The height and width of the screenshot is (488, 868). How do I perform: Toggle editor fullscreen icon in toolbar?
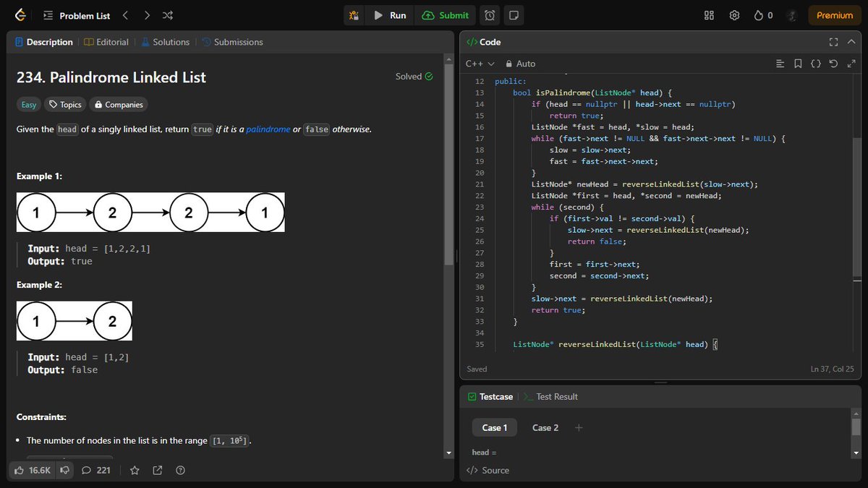(851, 64)
